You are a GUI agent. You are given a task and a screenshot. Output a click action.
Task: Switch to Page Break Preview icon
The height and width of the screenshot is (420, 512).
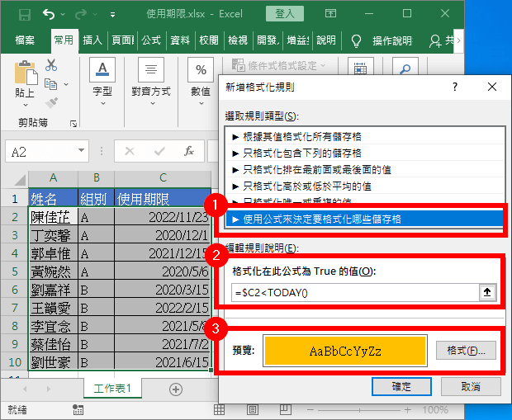(x=285, y=410)
